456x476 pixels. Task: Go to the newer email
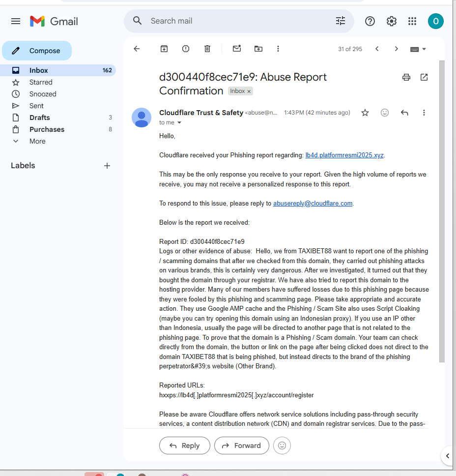(377, 49)
